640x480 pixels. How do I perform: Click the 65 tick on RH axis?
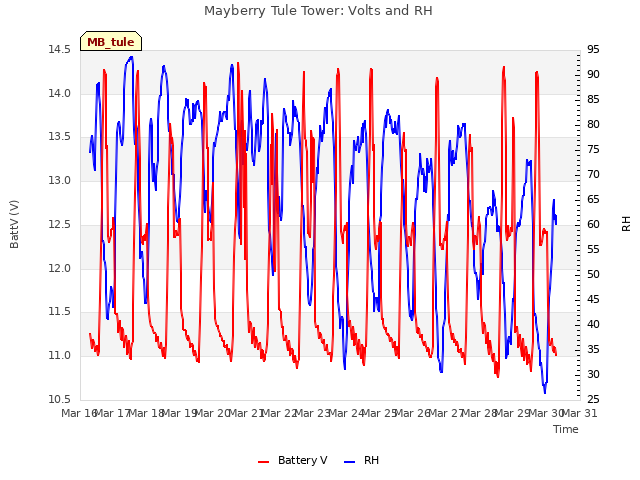[593, 200]
